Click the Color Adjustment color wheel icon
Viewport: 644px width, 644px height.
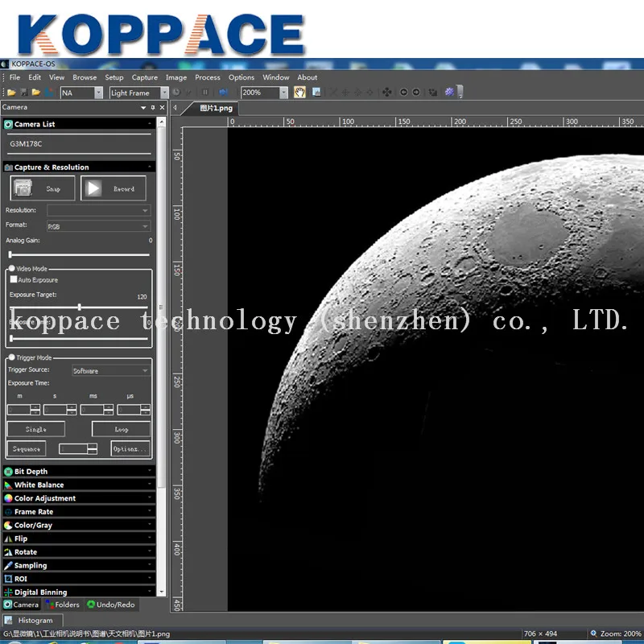click(8, 498)
